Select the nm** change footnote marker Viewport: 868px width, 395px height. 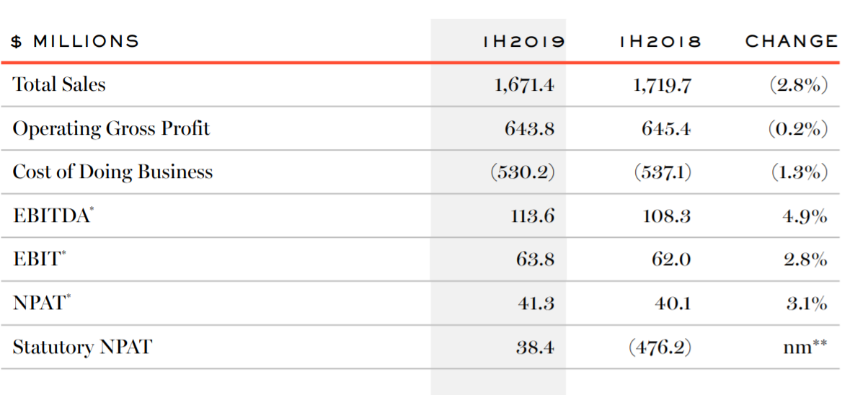(x=805, y=347)
